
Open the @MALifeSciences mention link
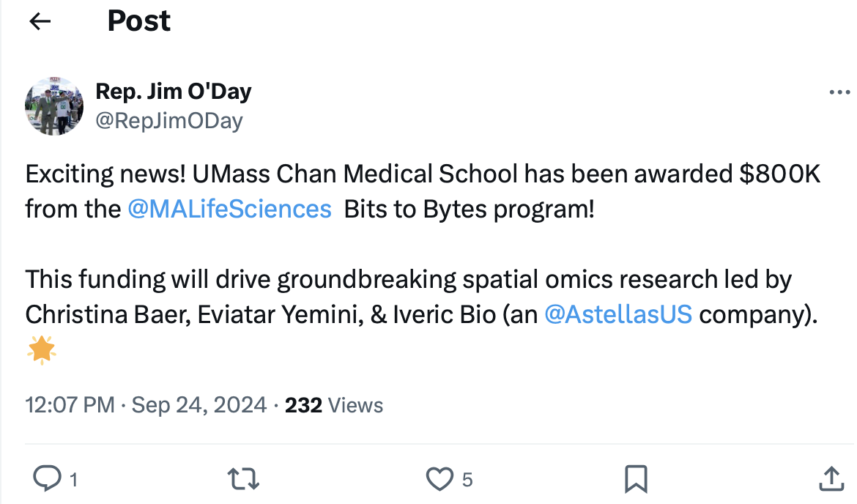coord(229,210)
